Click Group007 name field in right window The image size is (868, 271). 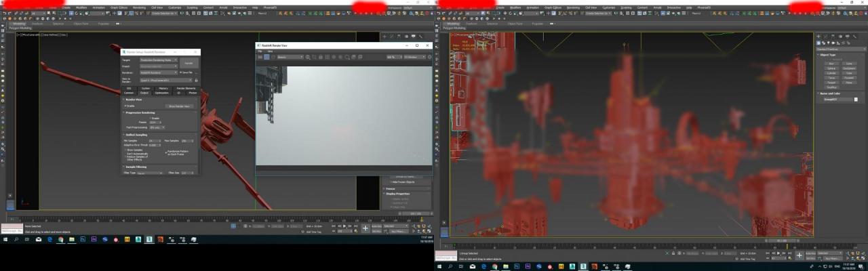(838, 100)
